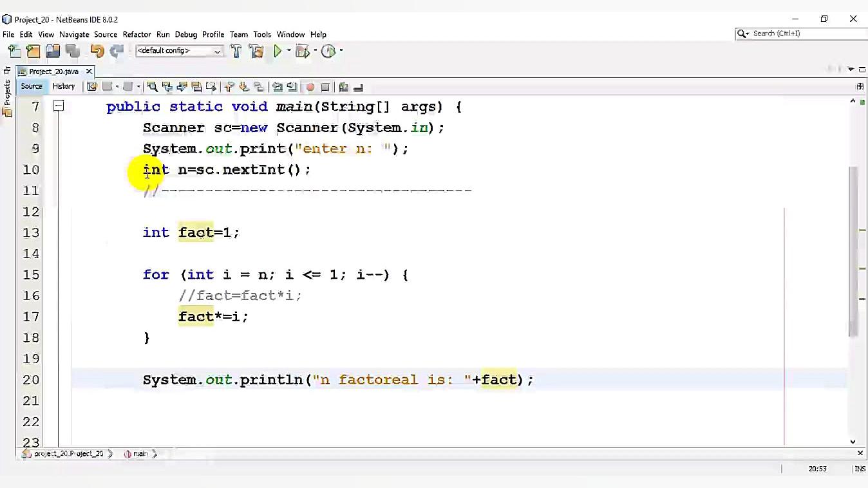
Task: Click the 20:53 cursor position indicator
Action: click(817, 469)
